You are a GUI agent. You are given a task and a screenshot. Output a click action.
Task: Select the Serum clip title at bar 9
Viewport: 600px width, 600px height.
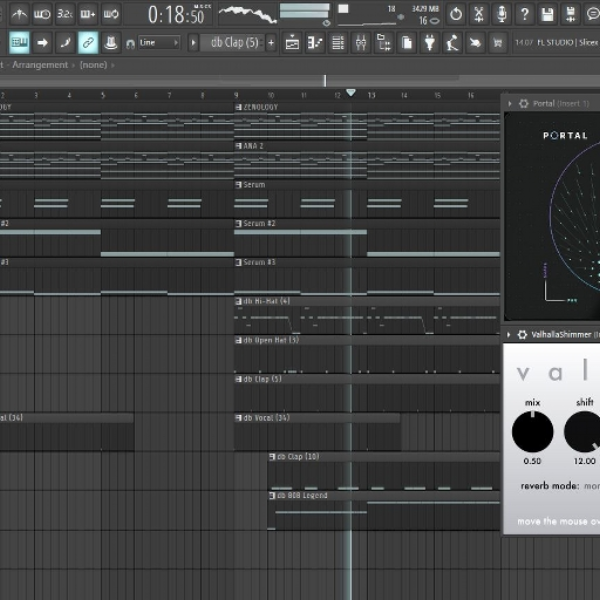254,184
